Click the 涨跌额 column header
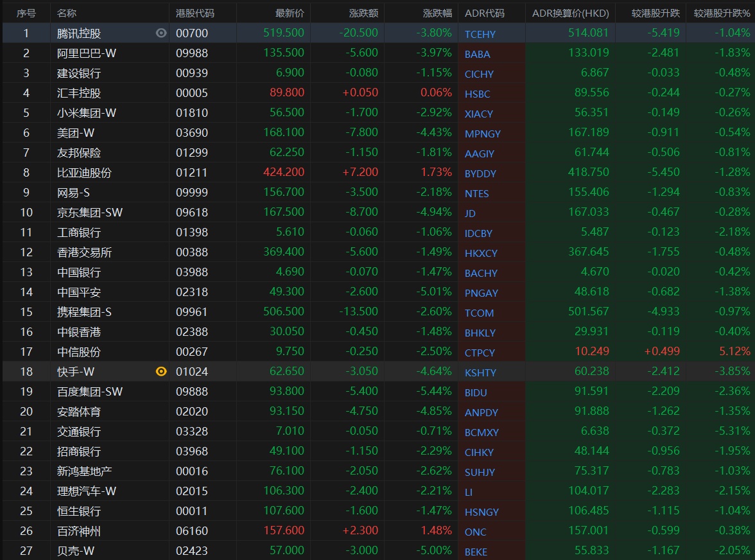The image size is (755, 560). click(x=363, y=13)
